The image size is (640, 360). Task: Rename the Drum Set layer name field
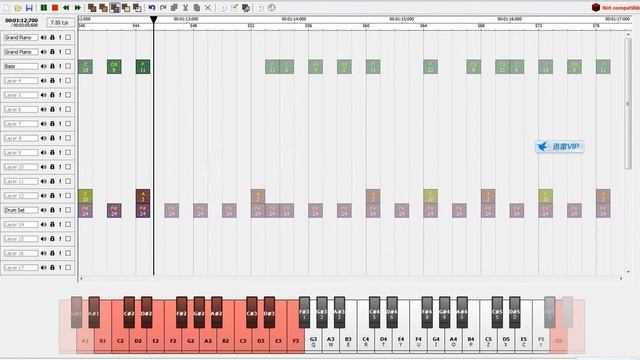click(21, 210)
